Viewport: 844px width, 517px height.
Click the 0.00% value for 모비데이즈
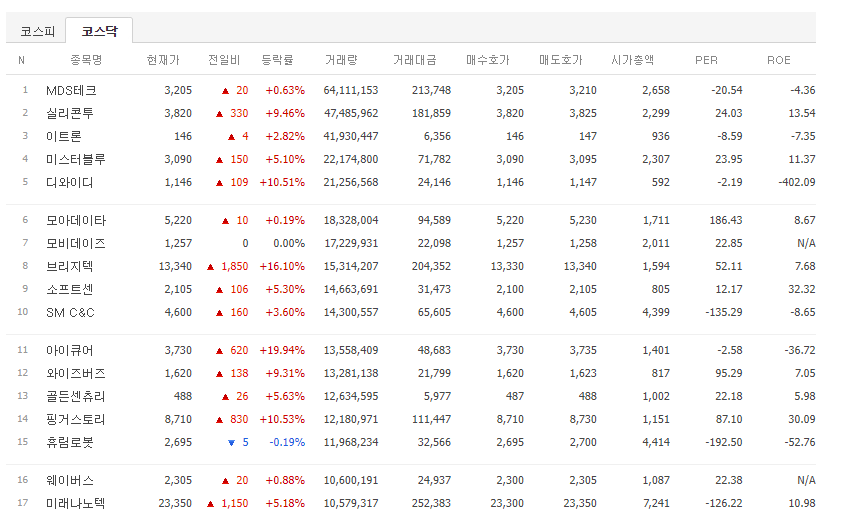click(289, 243)
